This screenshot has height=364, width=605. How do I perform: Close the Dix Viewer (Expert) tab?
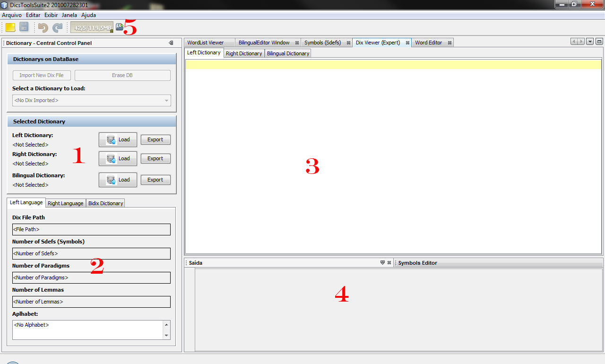pos(407,43)
